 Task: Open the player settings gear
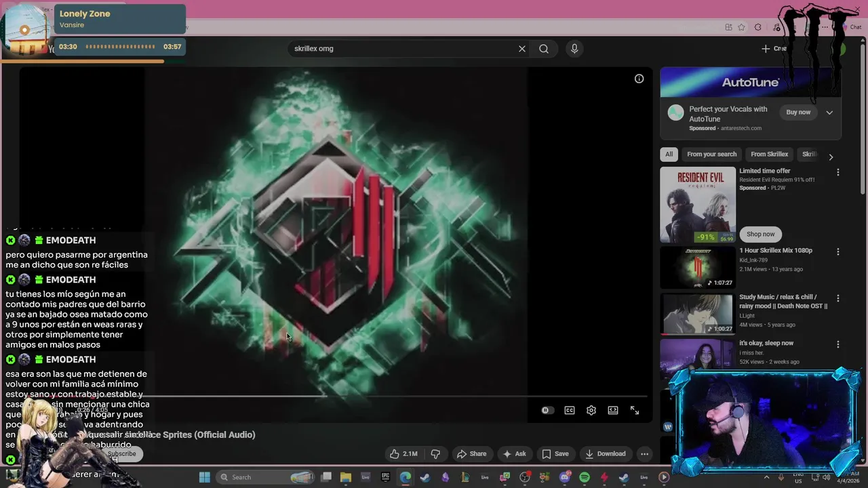pos(591,410)
